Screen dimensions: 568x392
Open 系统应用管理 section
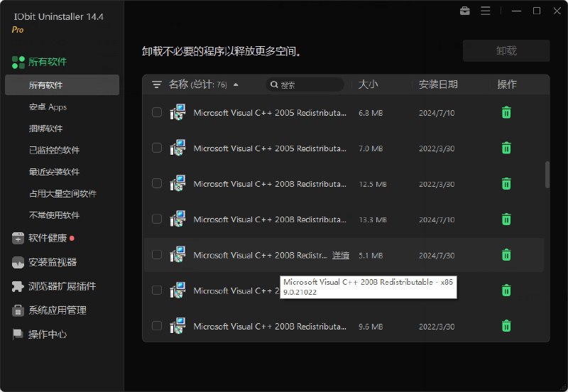(x=57, y=310)
